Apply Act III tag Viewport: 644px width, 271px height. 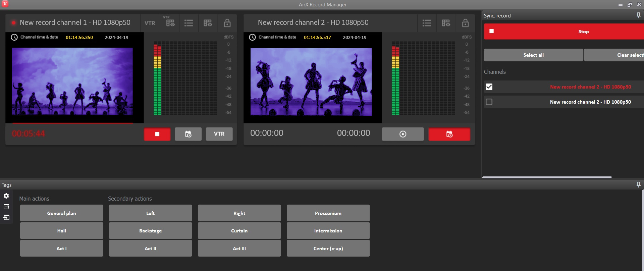(239, 248)
